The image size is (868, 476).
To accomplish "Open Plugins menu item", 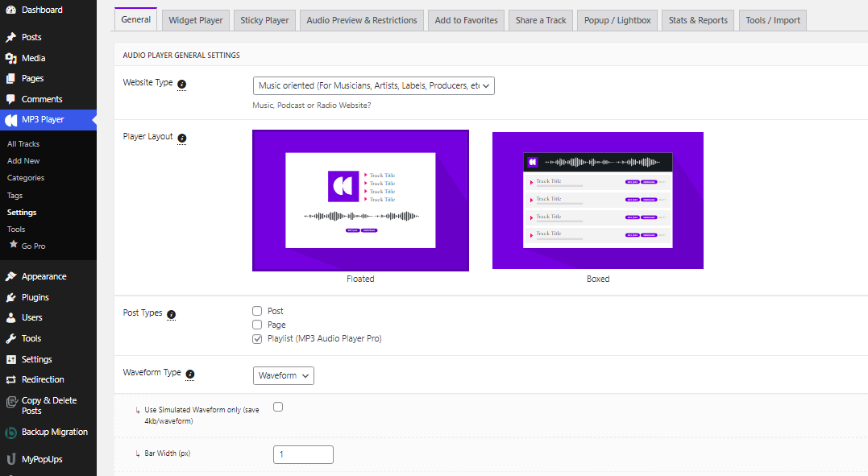I will pos(48,298).
